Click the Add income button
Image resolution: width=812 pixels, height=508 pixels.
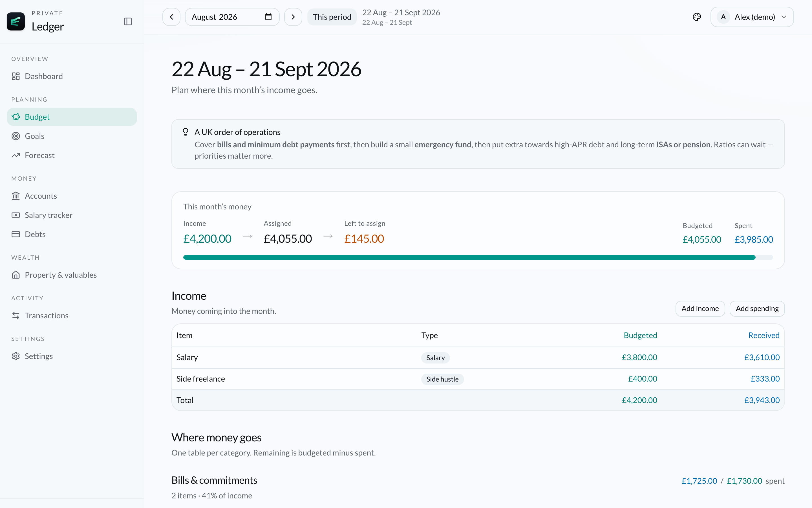tap(700, 308)
